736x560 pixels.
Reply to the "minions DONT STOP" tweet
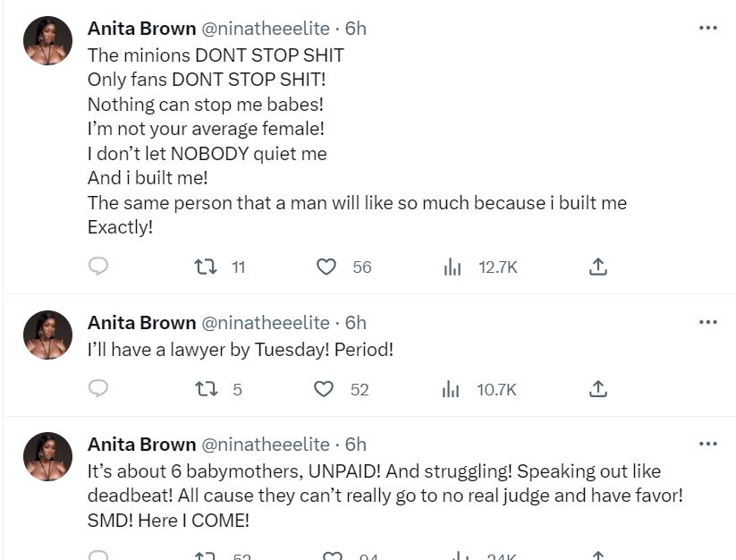99,267
